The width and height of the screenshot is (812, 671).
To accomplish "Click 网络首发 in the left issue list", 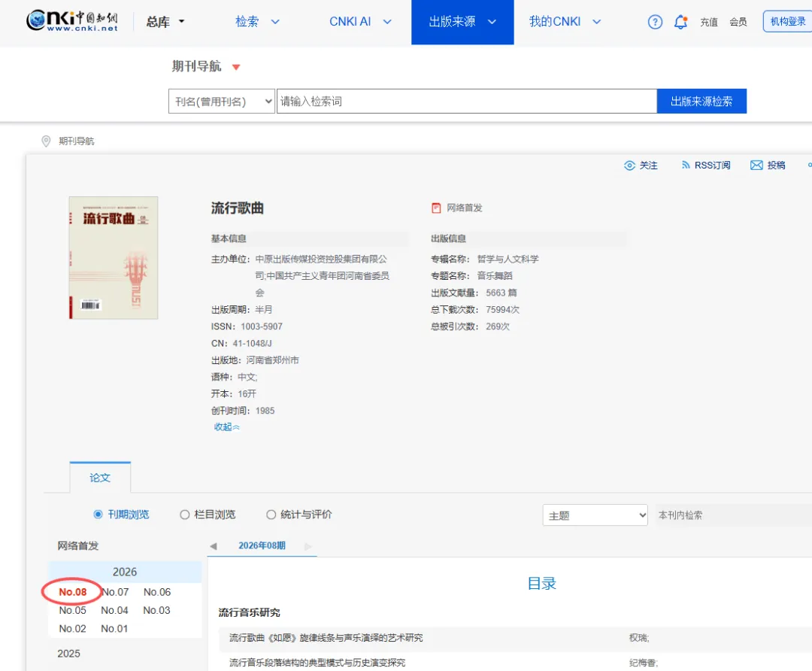I will 78,545.
